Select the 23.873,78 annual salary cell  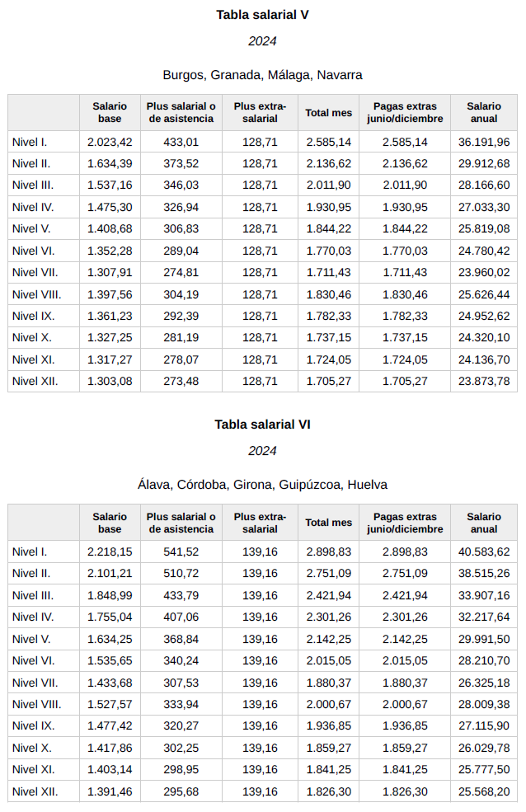[x=483, y=381]
